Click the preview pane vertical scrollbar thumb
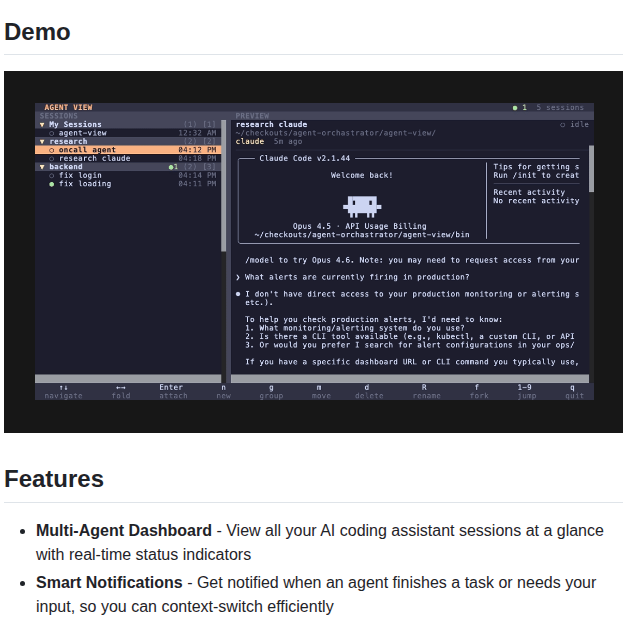 (592, 169)
